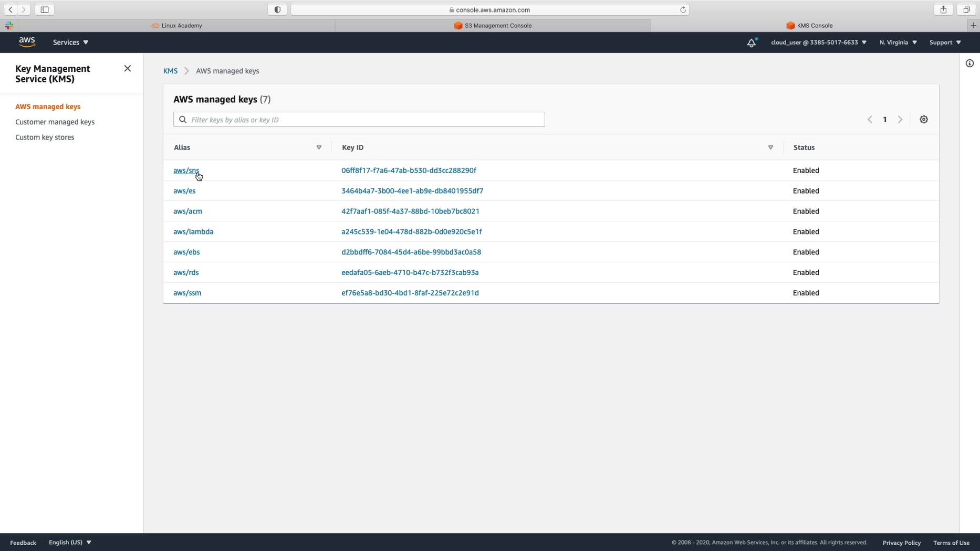This screenshot has height=551, width=980.
Task: Sort keys by the Key ID arrow
Action: [770, 147]
